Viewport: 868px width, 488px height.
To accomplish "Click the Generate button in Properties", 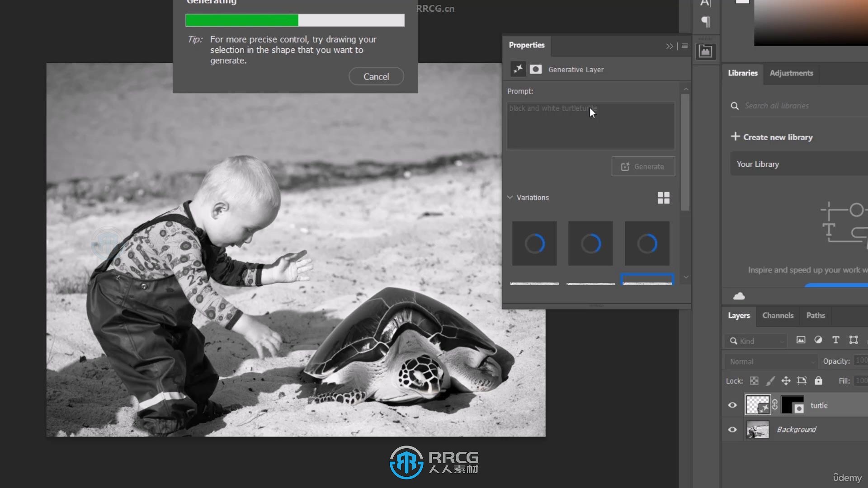I will click(x=643, y=166).
